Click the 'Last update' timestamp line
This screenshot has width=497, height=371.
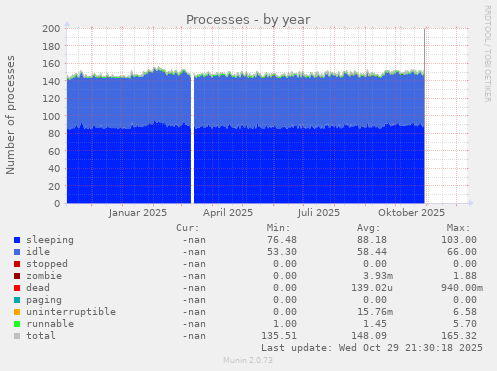(x=372, y=348)
